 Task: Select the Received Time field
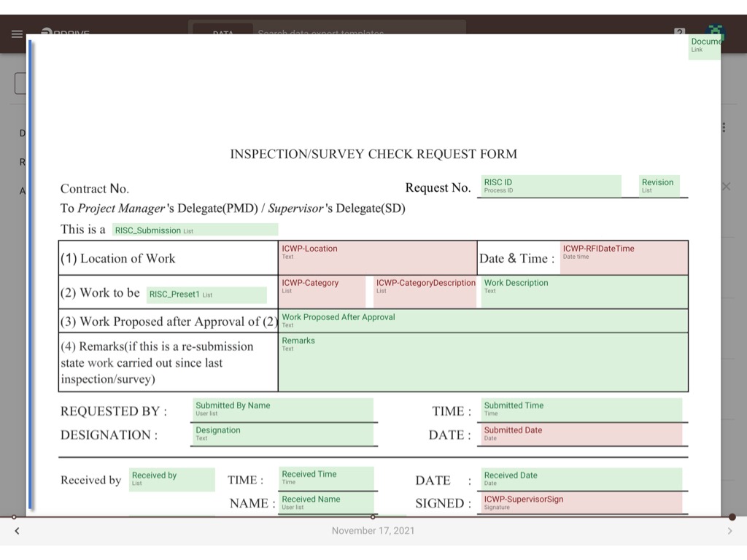click(326, 478)
